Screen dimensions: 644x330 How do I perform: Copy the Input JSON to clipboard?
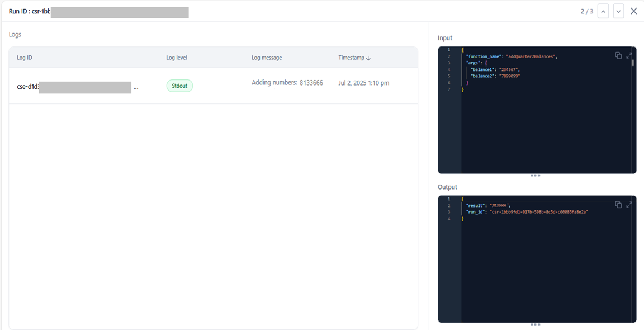(x=618, y=55)
